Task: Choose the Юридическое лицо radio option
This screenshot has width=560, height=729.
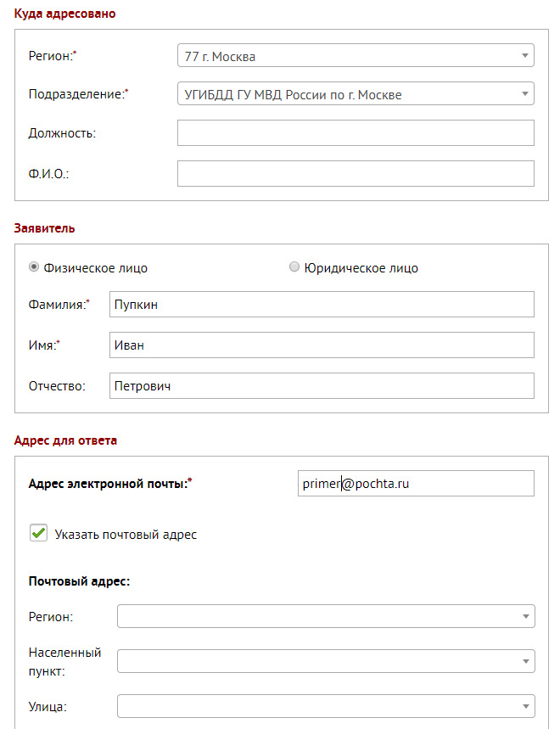Action: [x=294, y=267]
